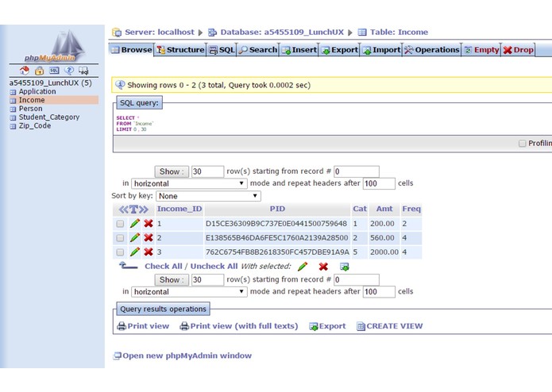The width and height of the screenshot is (552, 392).
Task: Click the upper Show button
Action: tap(172, 171)
